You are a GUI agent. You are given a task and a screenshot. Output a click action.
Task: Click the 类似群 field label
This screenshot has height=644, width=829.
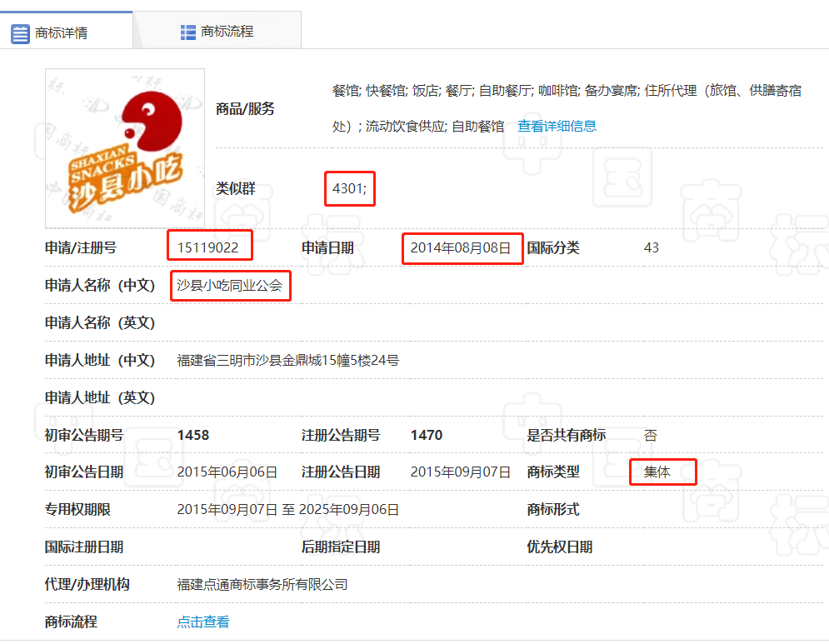click(x=235, y=188)
